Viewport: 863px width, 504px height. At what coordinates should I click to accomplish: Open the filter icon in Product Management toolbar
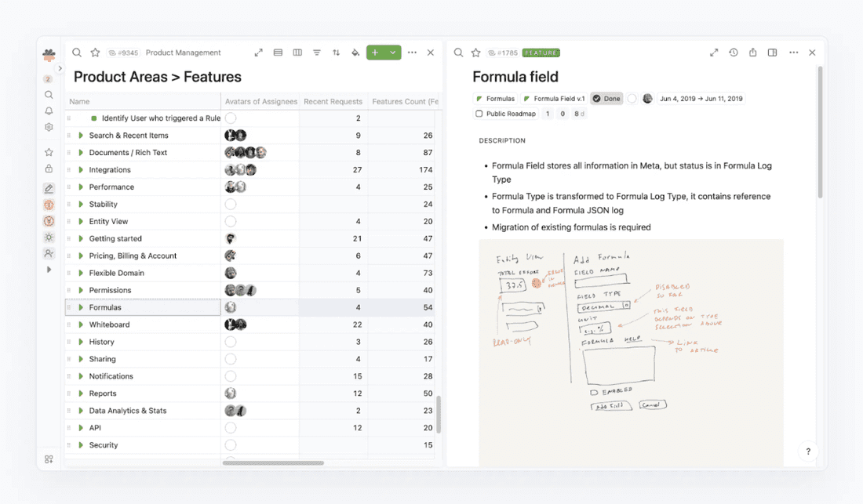(316, 52)
